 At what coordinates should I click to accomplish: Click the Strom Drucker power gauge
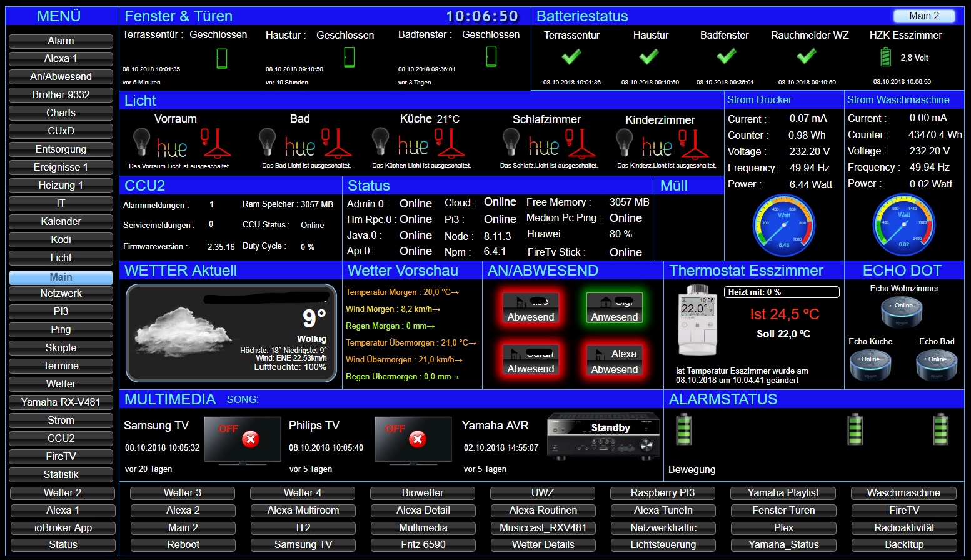784,225
